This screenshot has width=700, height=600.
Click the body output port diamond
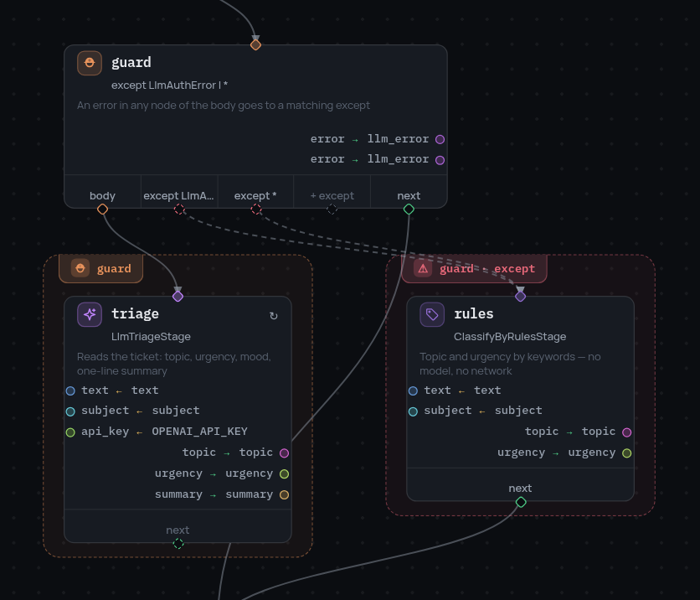click(x=102, y=209)
